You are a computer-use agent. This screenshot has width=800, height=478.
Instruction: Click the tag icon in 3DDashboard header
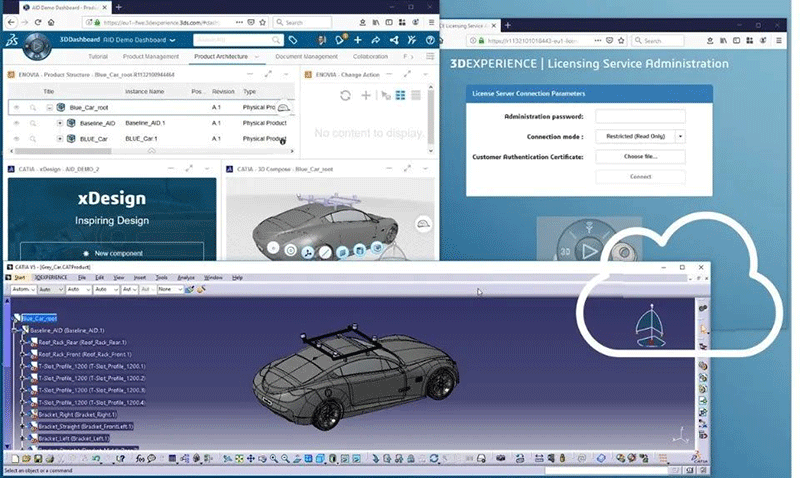pos(293,40)
